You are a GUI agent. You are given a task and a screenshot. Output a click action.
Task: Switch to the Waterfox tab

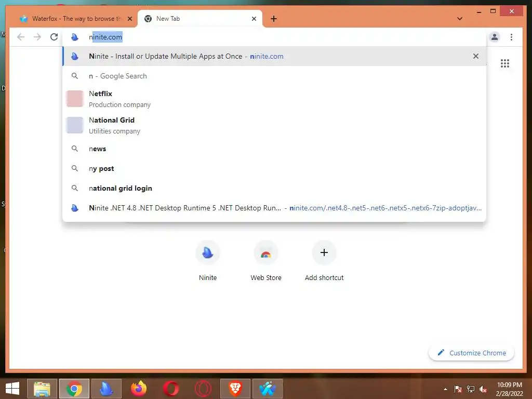tap(75, 19)
